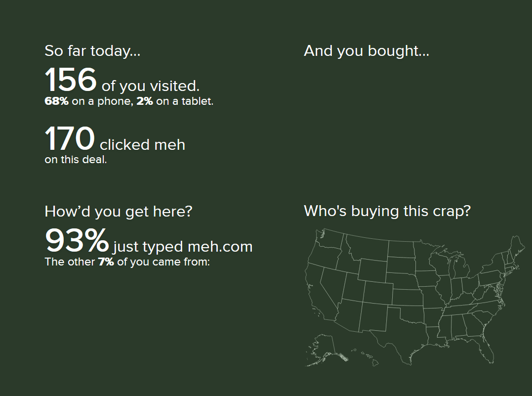Click the "How'd you get here?" heading

point(118,212)
